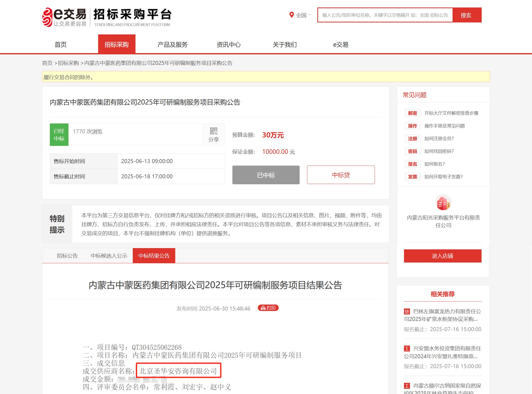Select the 招标采购 navigation tab
Screen dimensions: 532x394
(117, 44)
